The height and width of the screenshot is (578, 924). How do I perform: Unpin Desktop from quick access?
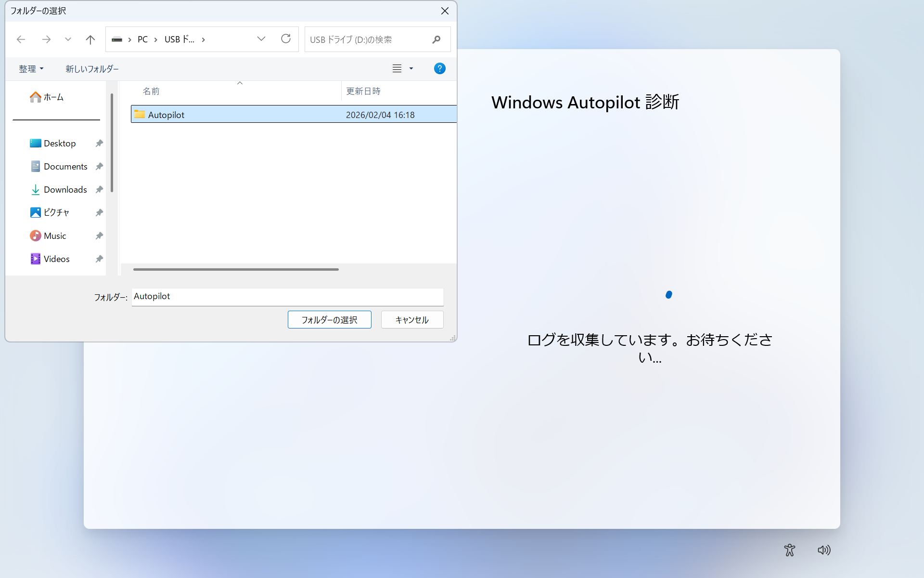tap(99, 144)
